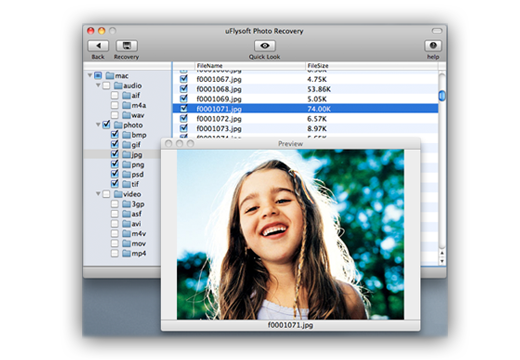
Task: Select the gif folder icon
Action: coord(126,145)
